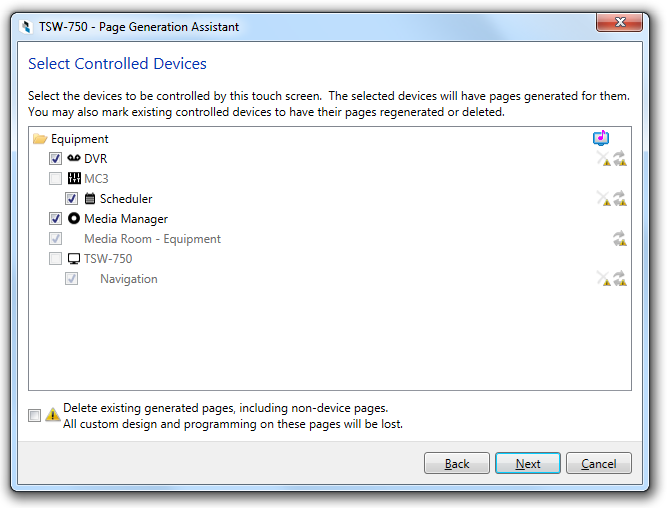Viewport: 670px width, 508px height.
Task: Go to the next step with Next
Action: click(528, 463)
